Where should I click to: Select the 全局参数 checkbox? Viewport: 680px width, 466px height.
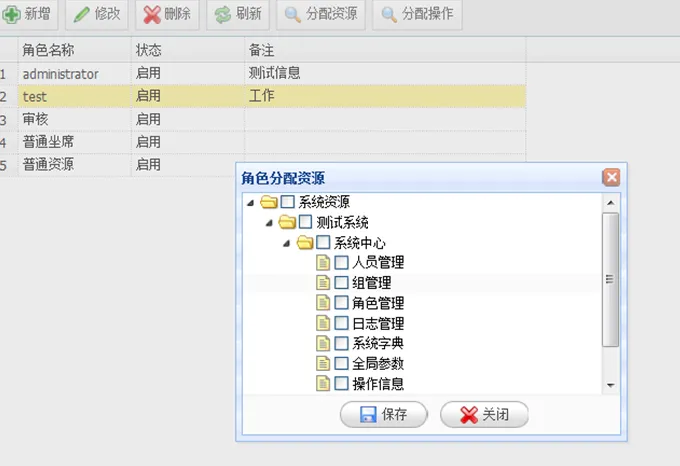pyautogui.click(x=341, y=363)
